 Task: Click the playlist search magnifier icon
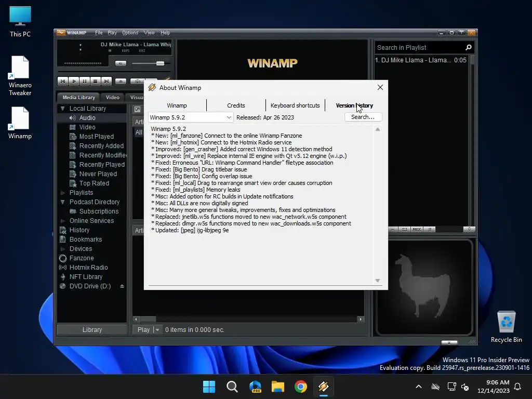click(x=469, y=47)
